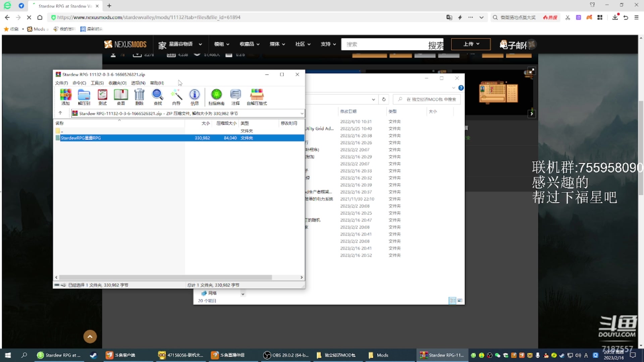Expand the 网络 navigation pane dropdown
Screen dimensions: 644x362
pos(243,294)
